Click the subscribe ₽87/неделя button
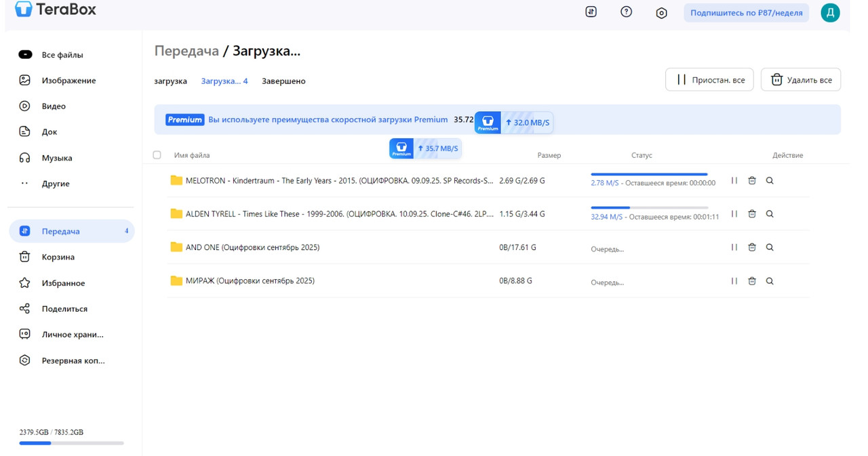The width and height of the screenshot is (868, 456). (746, 12)
